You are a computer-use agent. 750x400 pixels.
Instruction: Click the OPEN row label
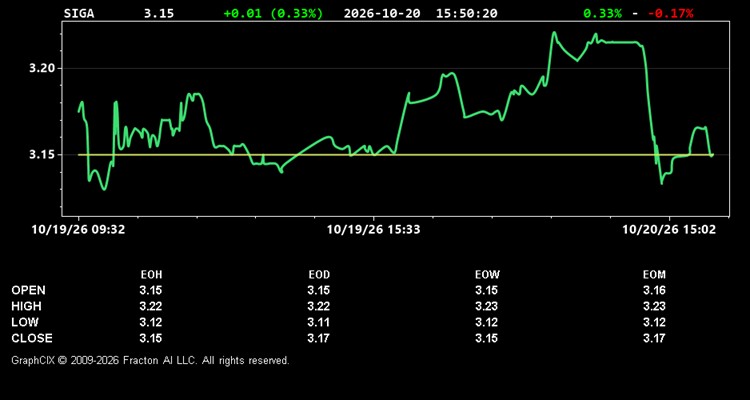coord(29,290)
